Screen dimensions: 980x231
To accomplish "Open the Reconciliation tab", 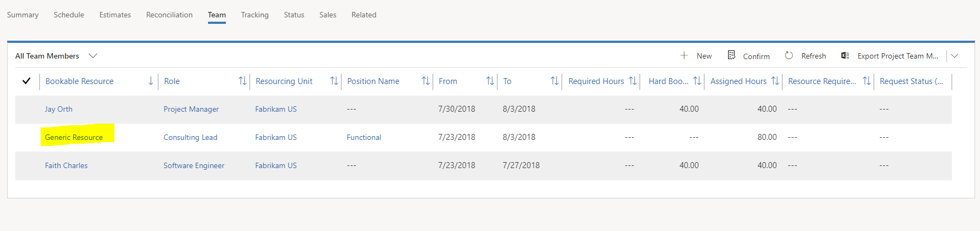I will pyautogui.click(x=169, y=15).
